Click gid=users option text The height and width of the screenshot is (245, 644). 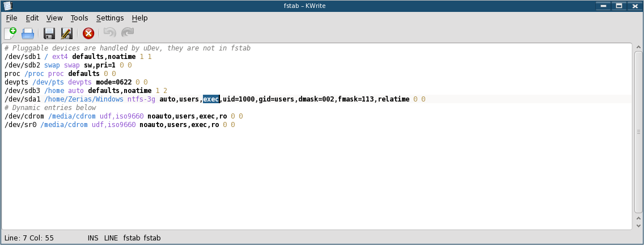coord(277,99)
